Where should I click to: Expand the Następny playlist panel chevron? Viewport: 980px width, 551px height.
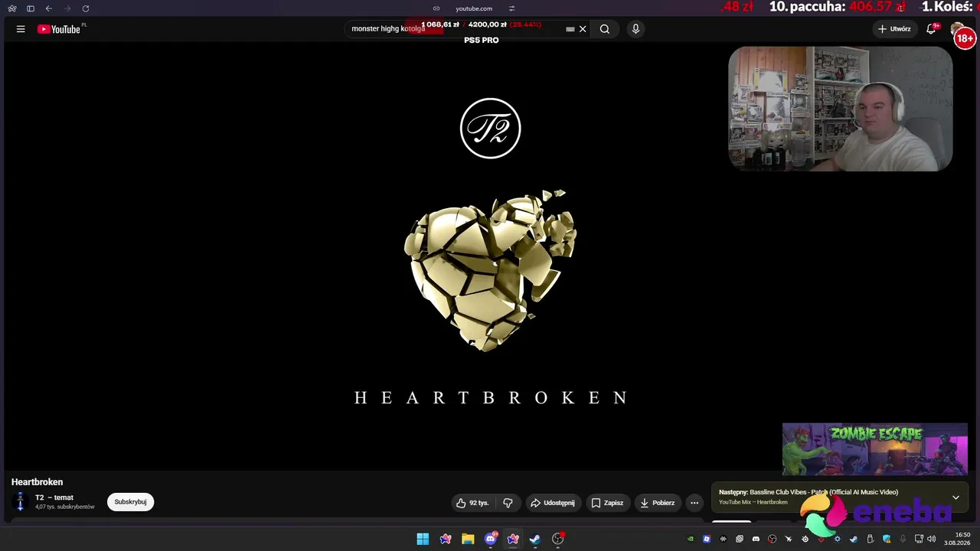click(955, 497)
